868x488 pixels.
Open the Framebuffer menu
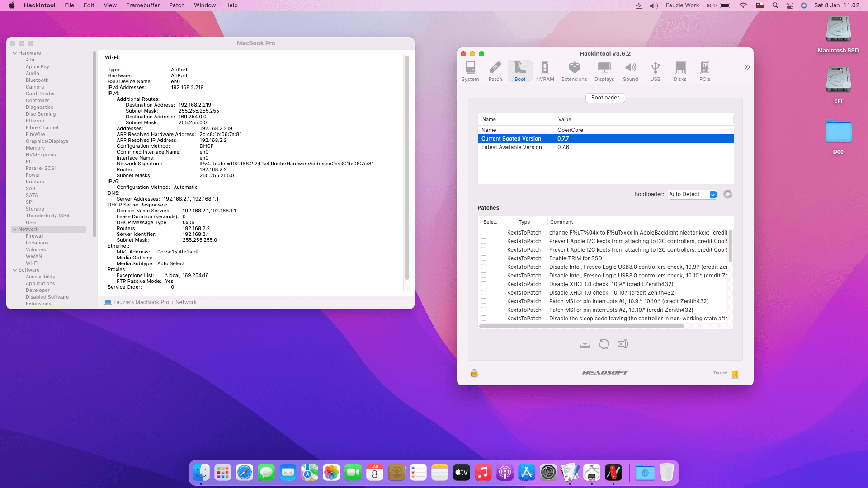click(x=143, y=5)
